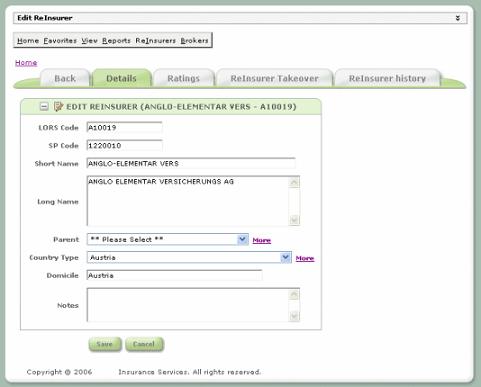Viewport: 481px width, 387px height.
Task: Click the panel heading EDIT REINSURER (ANGLO-ELEMENTAR VERS - A10019)
Action: tap(181, 107)
